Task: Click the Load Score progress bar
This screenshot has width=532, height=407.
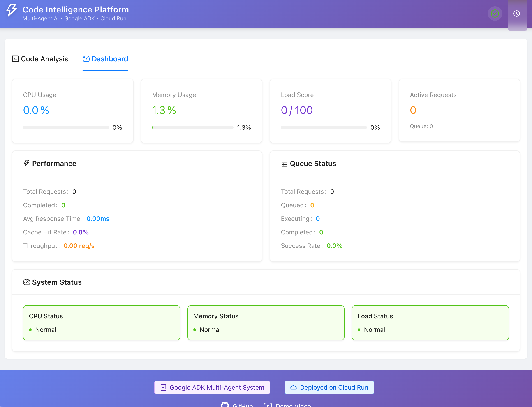Action: coord(324,128)
